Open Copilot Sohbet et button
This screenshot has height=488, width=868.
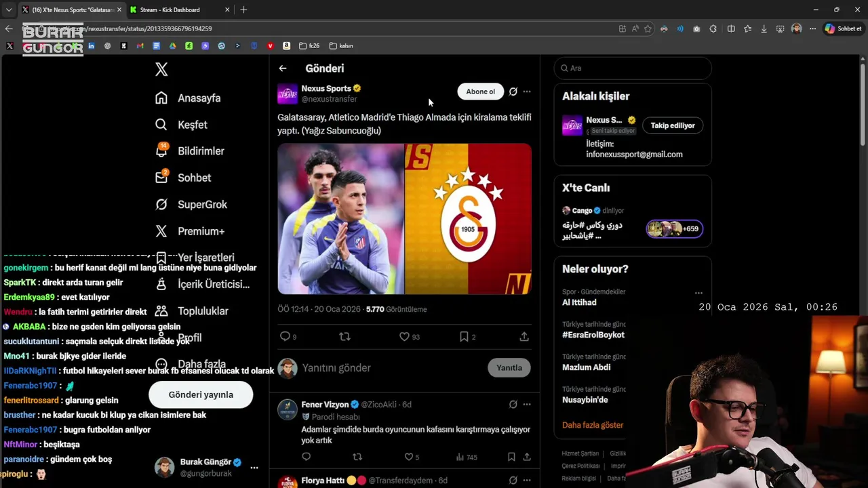coord(844,29)
